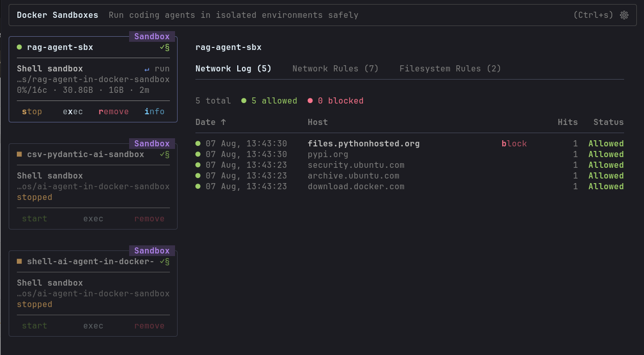The width and height of the screenshot is (644, 355).
Task: Start the csv-pydantic-ai-sandbox
Action: pos(35,219)
